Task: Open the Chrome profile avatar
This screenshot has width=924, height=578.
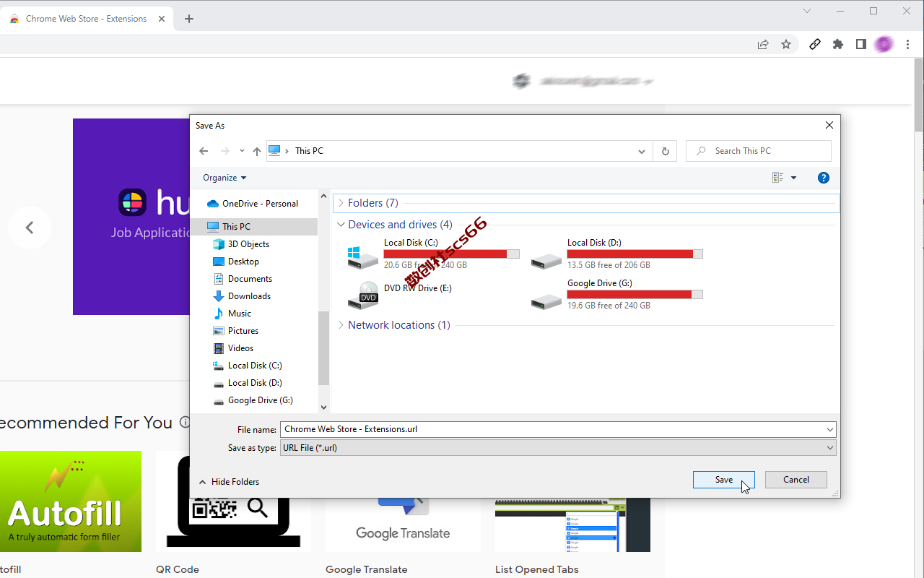Action: [x=884, y=44]
